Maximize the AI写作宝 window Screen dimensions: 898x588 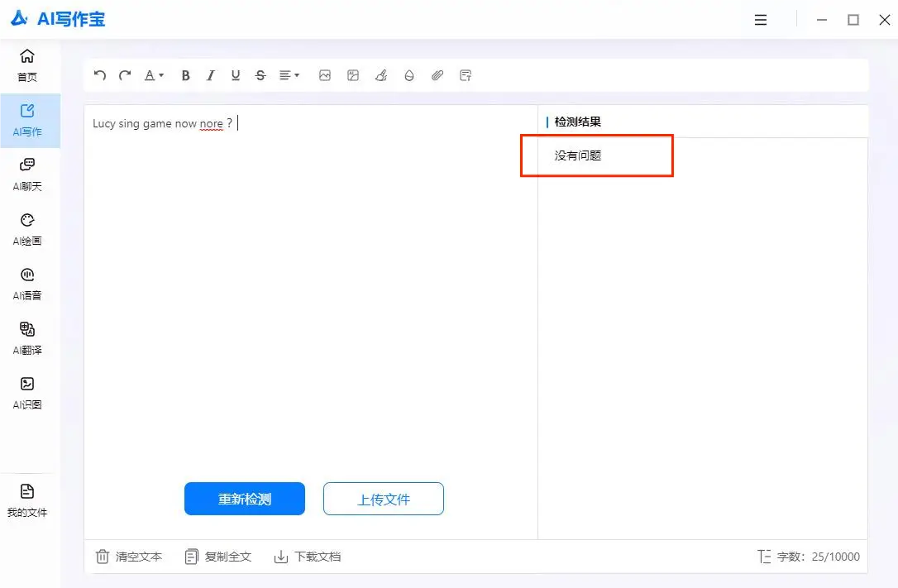(x=853, y=20)
